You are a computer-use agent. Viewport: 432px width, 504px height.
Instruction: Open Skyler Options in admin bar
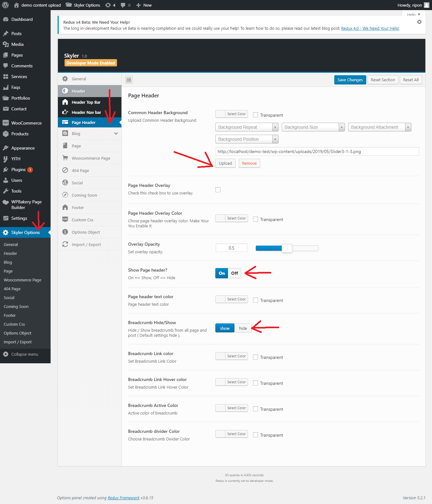tap(83, 5)
